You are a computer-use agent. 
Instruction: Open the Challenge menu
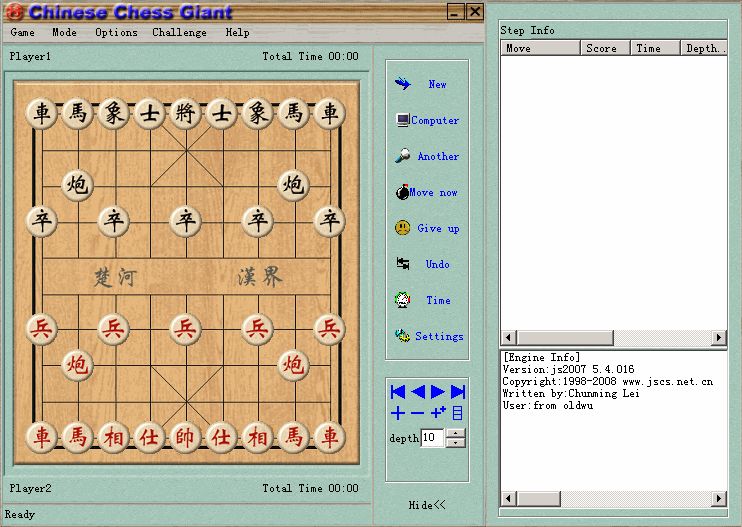coord(179,32)
